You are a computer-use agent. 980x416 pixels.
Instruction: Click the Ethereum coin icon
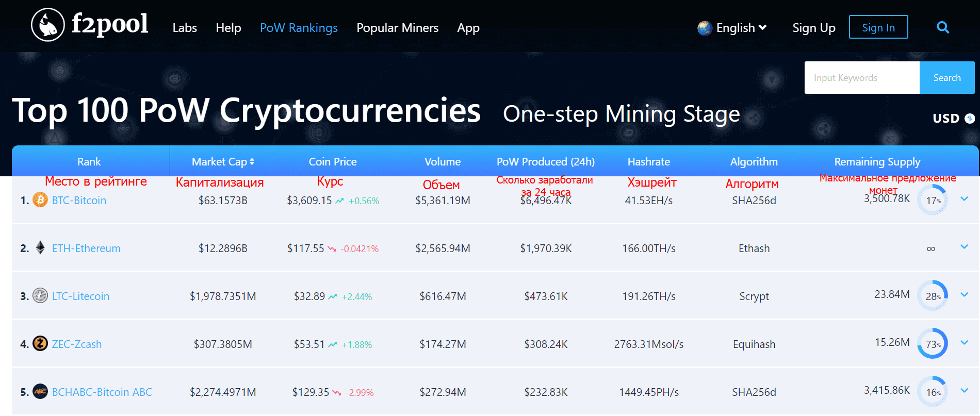(40, 247)
